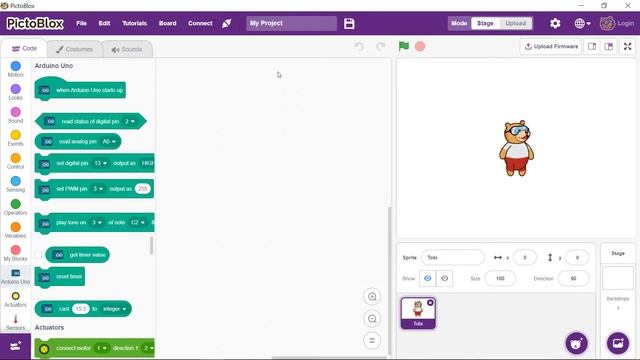Viewport: 640px width, 360px height.
Task: Redo the last action
Action: tap(381, 47)
